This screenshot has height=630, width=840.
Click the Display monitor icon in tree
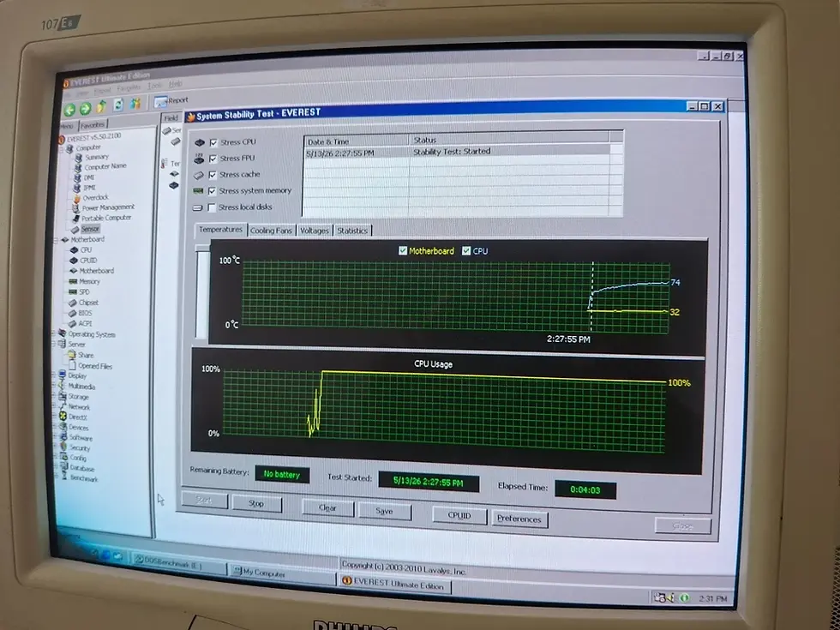[x=62, y=375]
